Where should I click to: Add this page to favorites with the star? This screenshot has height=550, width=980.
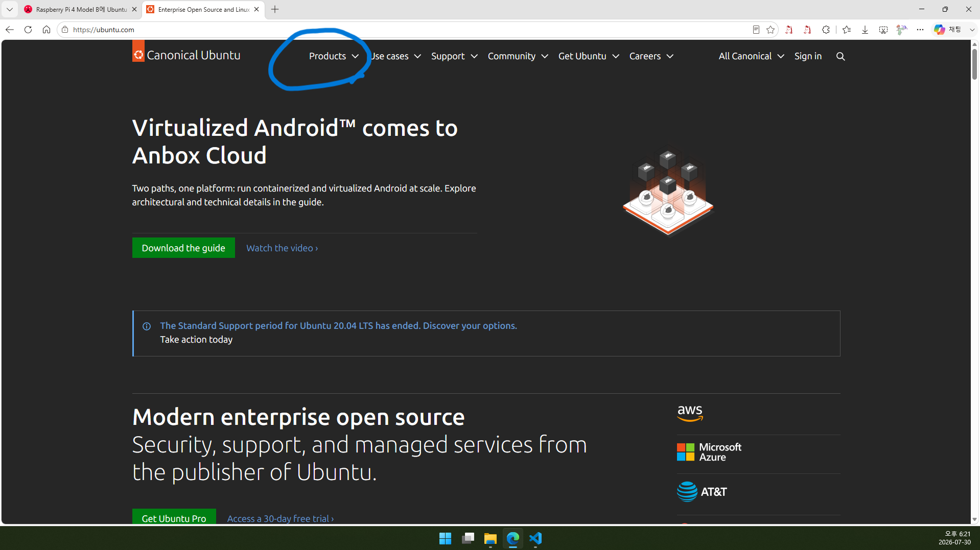[x=771, y=30]
